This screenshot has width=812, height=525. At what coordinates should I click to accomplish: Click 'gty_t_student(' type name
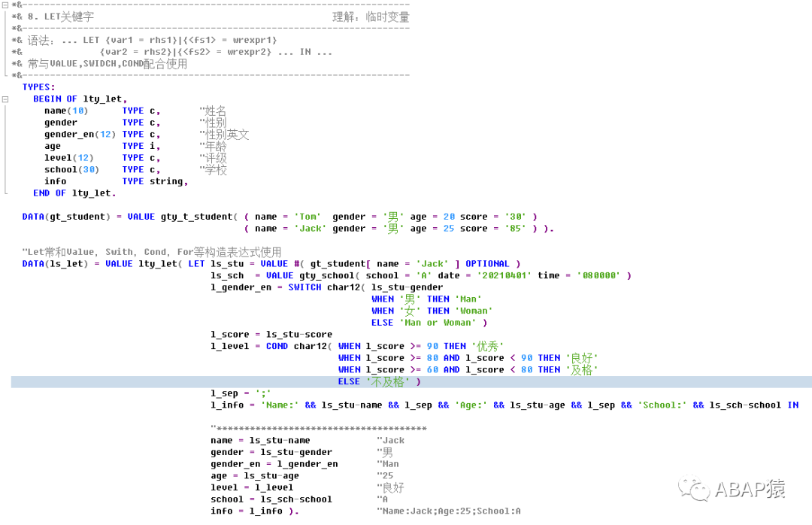coord(198,217)
